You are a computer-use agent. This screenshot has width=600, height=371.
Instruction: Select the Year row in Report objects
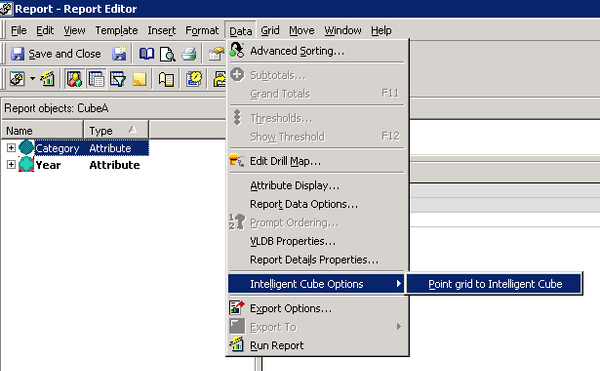(x=80, y=165)
